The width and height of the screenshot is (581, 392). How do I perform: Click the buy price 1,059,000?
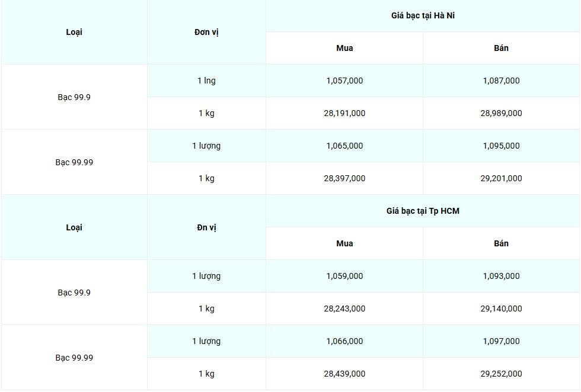(344, 276)
